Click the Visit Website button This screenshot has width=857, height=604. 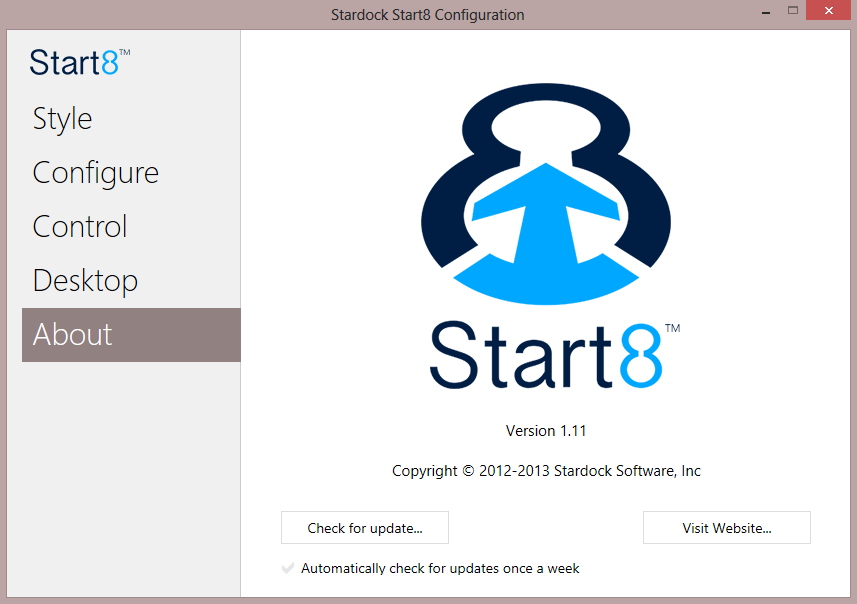(x=726, y=527)
